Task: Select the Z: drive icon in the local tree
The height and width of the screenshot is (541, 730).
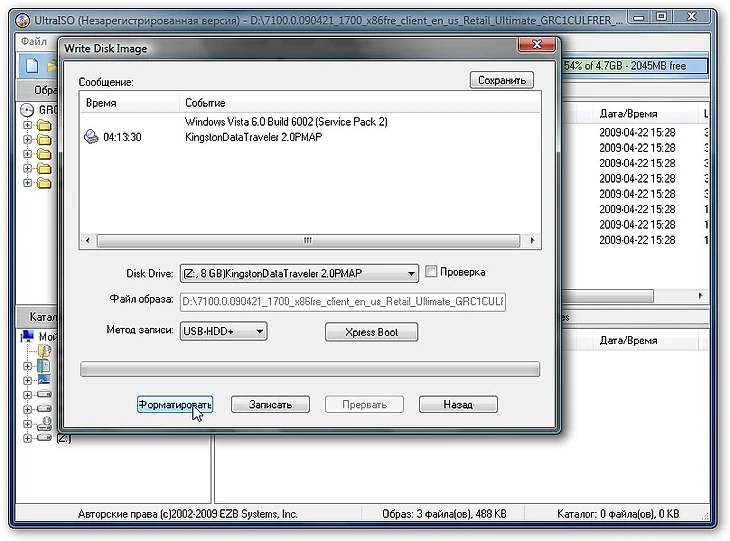Action: (43, 437)
